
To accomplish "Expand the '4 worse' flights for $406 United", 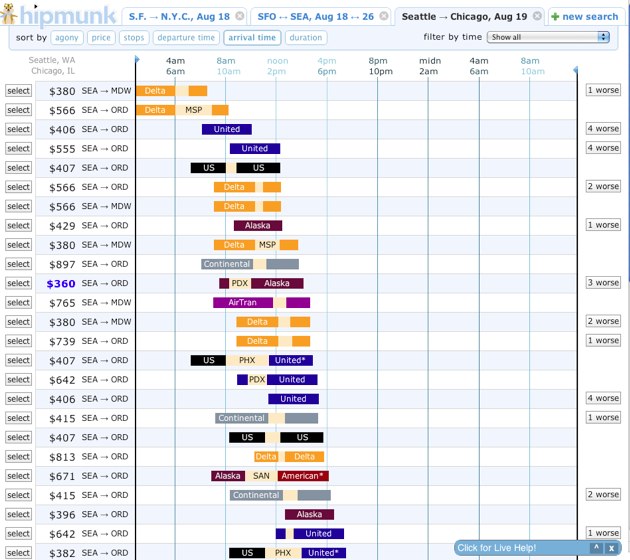I will coord(603,129).
